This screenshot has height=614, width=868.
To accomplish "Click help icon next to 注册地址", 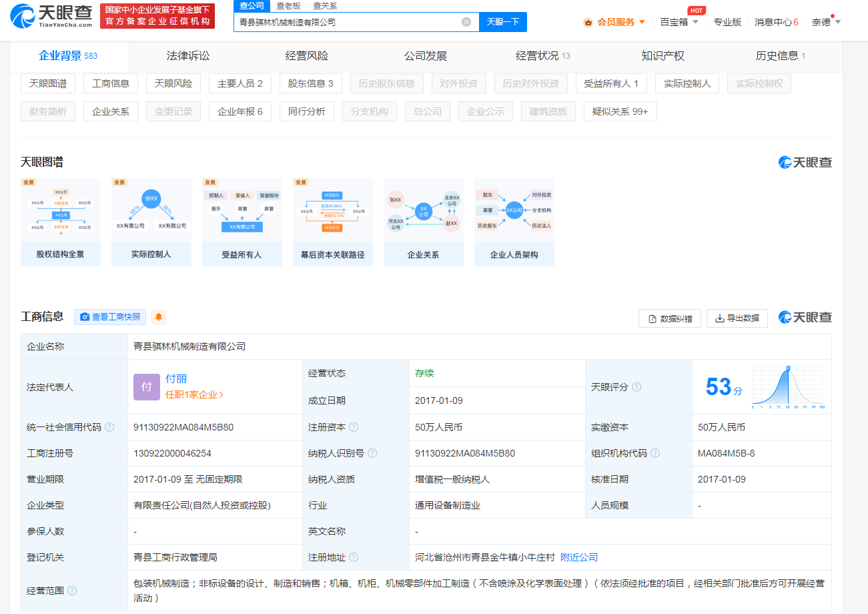I will [x=354, y=557].
